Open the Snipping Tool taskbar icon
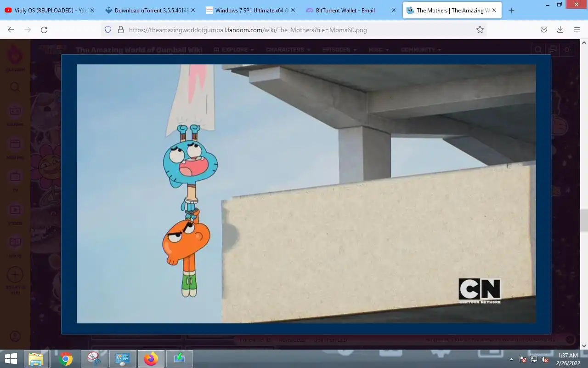 point(94,359)
